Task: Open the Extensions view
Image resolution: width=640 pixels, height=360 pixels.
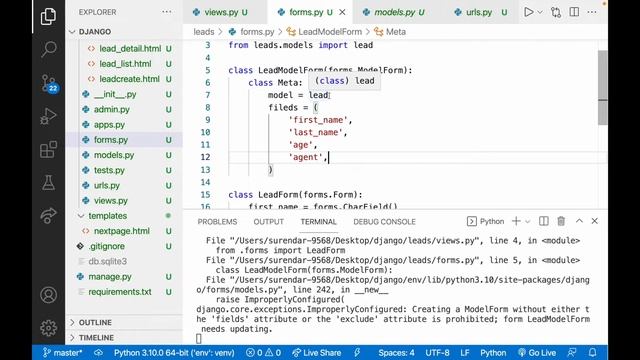Action: 48,149
